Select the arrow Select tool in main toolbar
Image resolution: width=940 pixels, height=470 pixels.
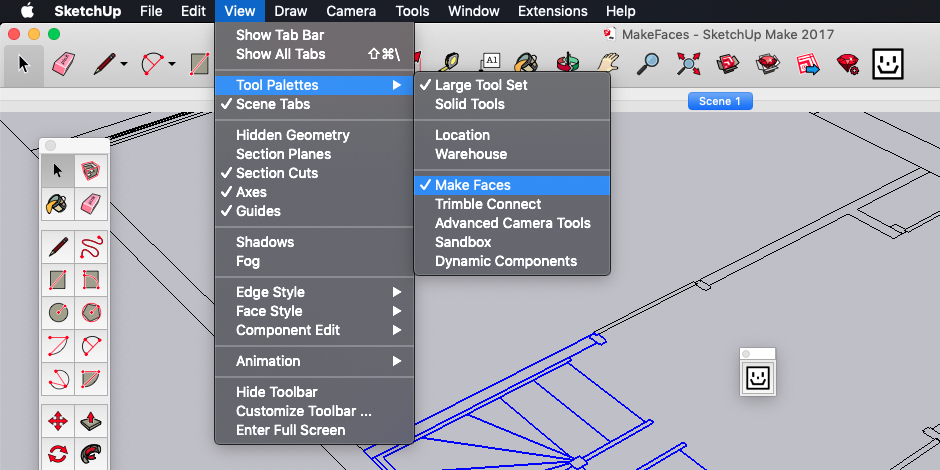[x=23, y=64]
